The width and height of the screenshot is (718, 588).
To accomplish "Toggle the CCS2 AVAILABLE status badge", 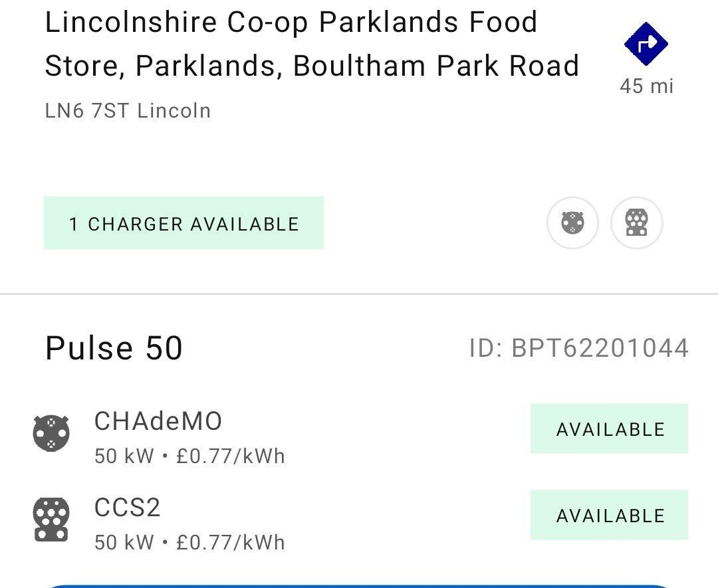I will pyautogui.click(x=609, y=516).
